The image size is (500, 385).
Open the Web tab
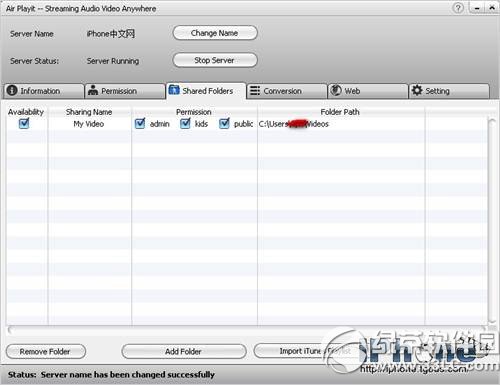(368, 91)
